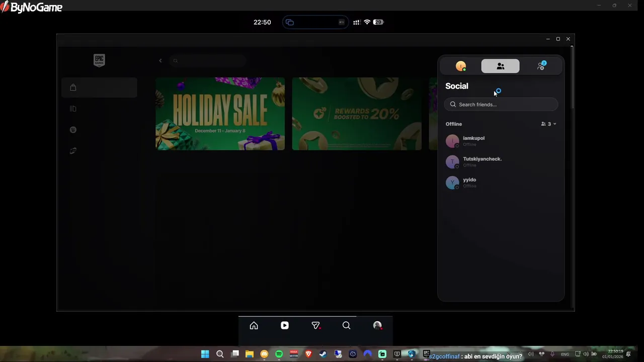Screen dimensions: 644x362
Task: Open File Explorer from the taskbar
Action: (x=250, y=354)
